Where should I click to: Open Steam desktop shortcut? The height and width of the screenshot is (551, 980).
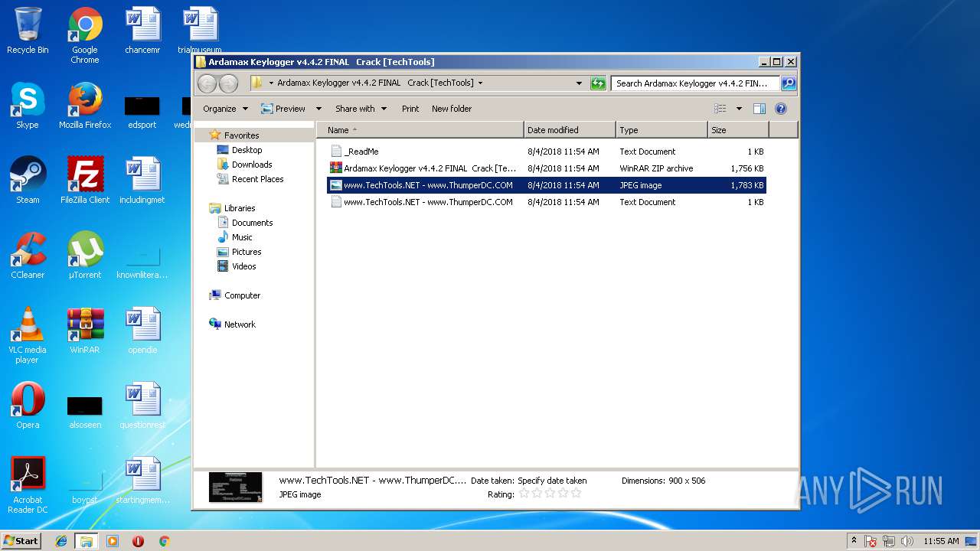pyautogui.click(x=28, y=181)
